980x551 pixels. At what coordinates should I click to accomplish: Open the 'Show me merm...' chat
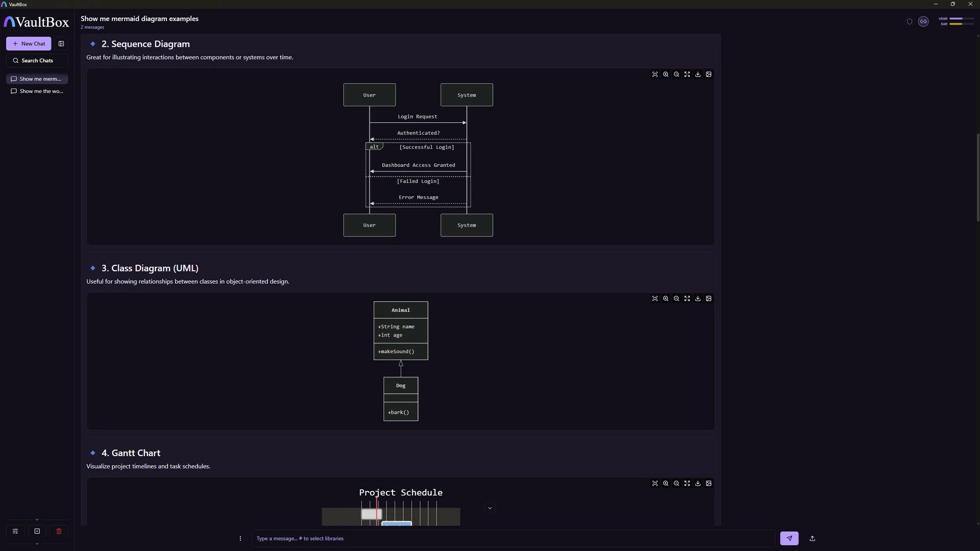point(37,79)
